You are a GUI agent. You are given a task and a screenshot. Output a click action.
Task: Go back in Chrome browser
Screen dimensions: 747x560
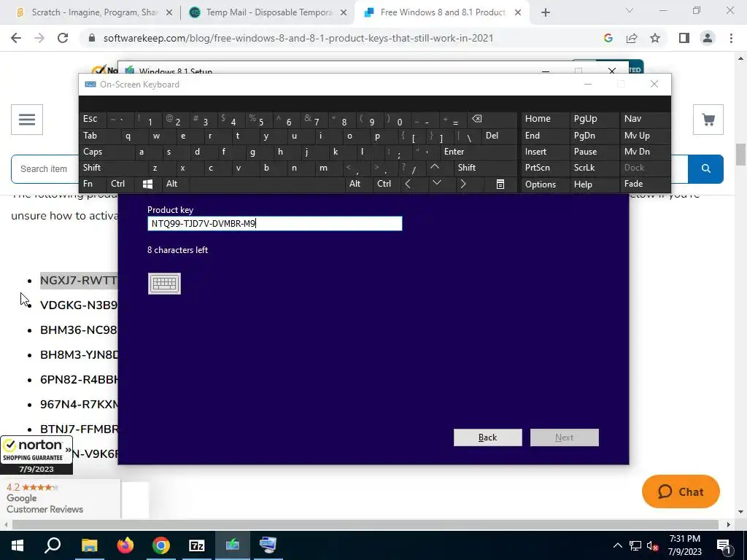click(x=16, y=38)
